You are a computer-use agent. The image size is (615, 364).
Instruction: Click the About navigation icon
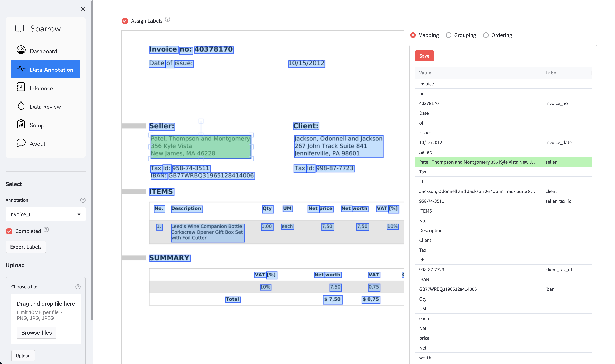point(21,143)
